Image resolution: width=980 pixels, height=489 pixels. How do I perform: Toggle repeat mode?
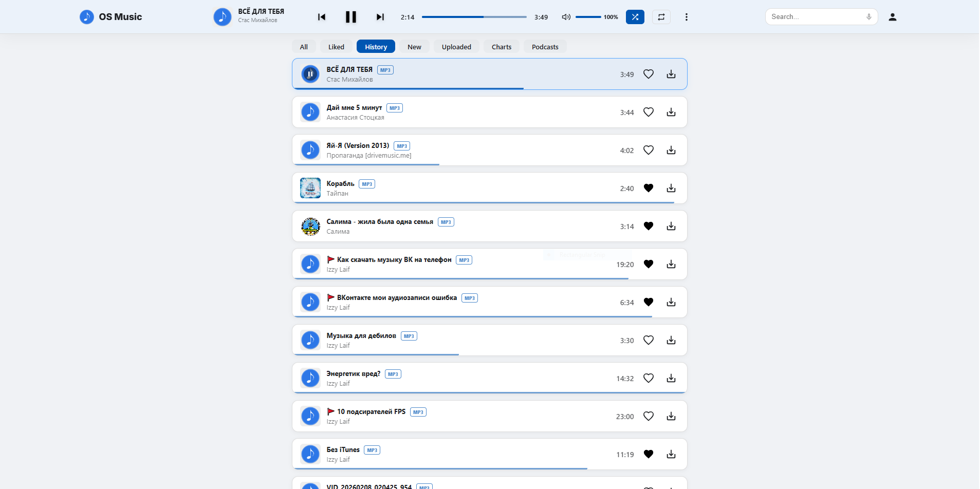(x=661, y=17)
